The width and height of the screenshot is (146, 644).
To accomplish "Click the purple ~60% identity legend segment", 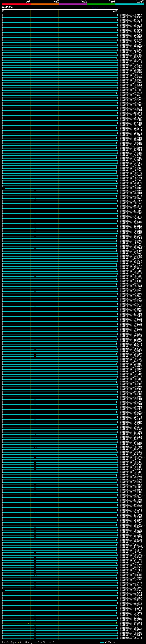I will 73,4.
